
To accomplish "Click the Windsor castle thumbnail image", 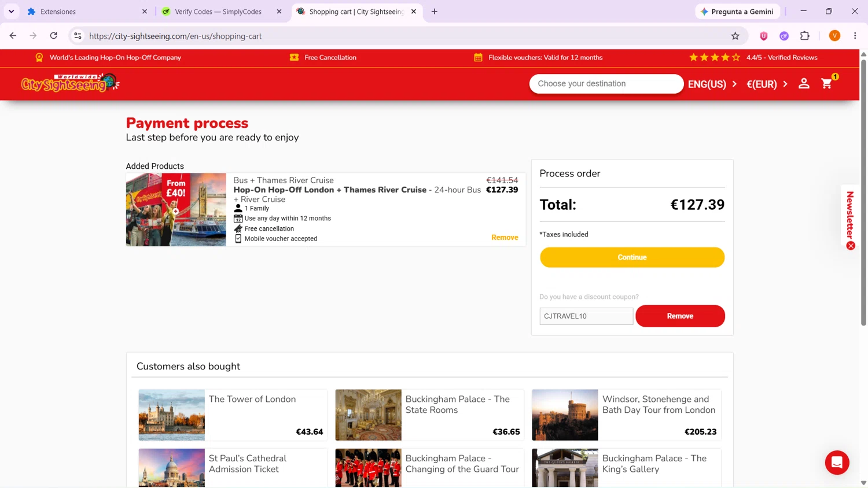I will point(565,415).
